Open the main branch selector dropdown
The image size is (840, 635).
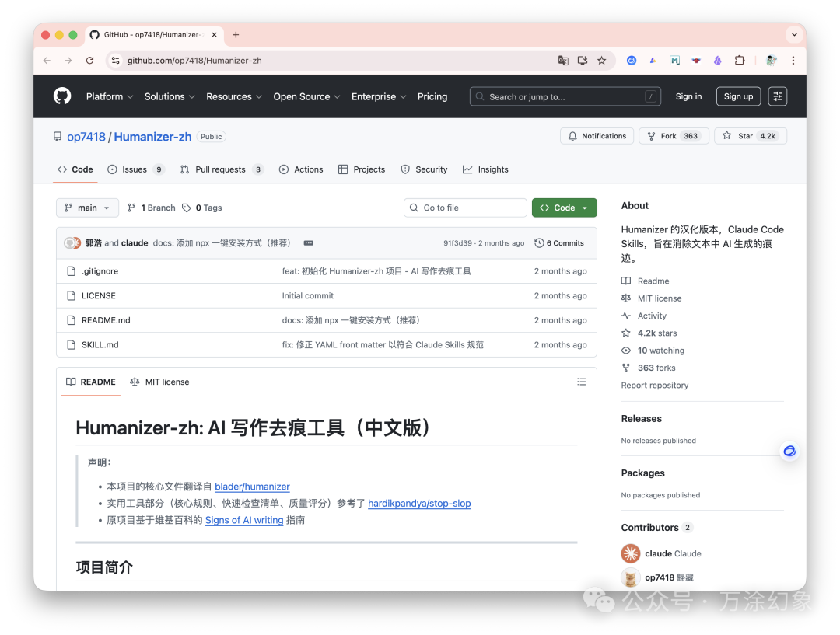tap(87, 208)
